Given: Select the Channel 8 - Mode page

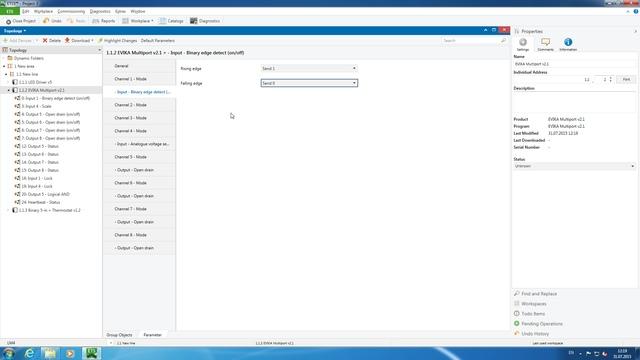Looking at the screenshot, I should coord(139,235).
